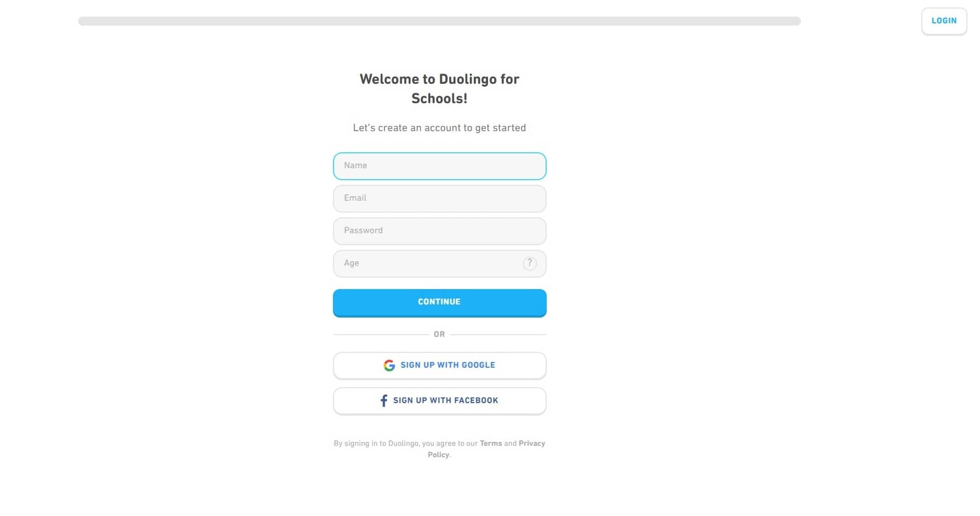The image size is (980, 516).
Task: Click the Facebook logo icon
Action: [384, 401]
